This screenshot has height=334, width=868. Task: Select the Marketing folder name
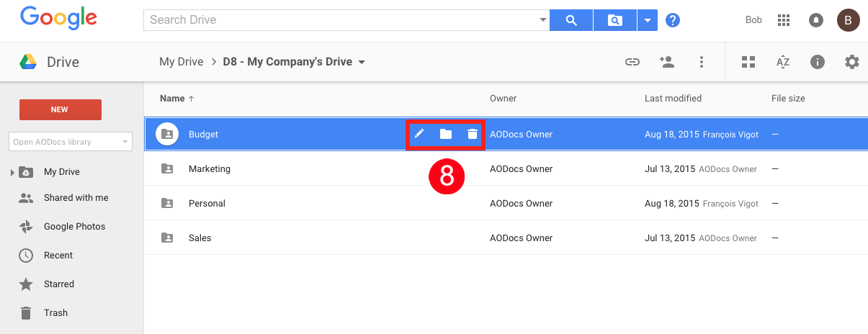(210, 168)
